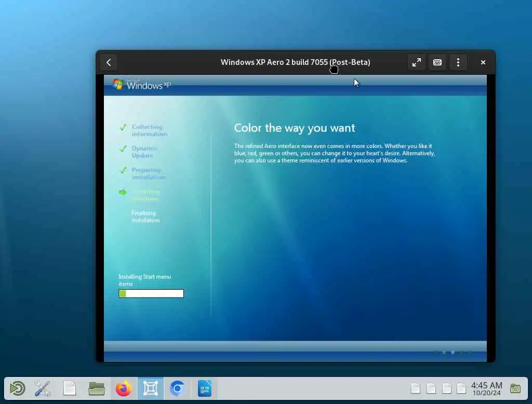Open the text document icon in the panel launchers
The width and height of the screenshot is (532, 404).
70,388
